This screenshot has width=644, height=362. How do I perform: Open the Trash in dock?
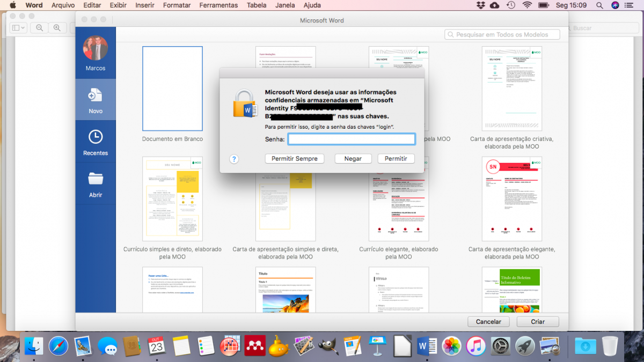tap(610, 346)
